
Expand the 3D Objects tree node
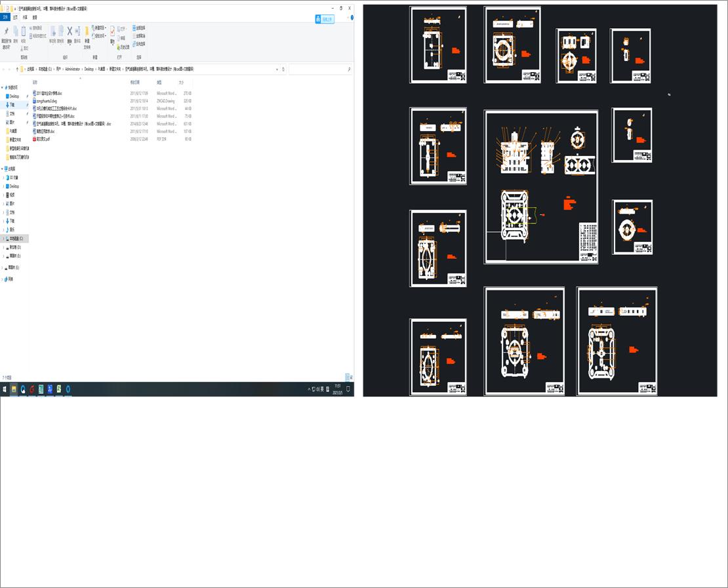(4, 177)
